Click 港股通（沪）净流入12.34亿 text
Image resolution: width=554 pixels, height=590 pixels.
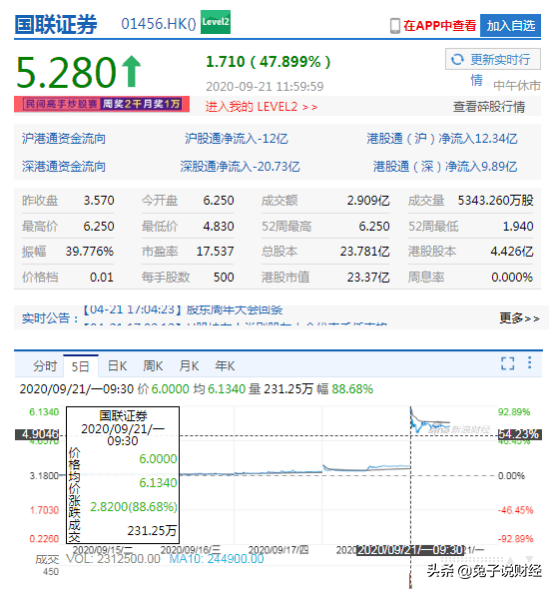pyautogui.click(x=442, y=138)
